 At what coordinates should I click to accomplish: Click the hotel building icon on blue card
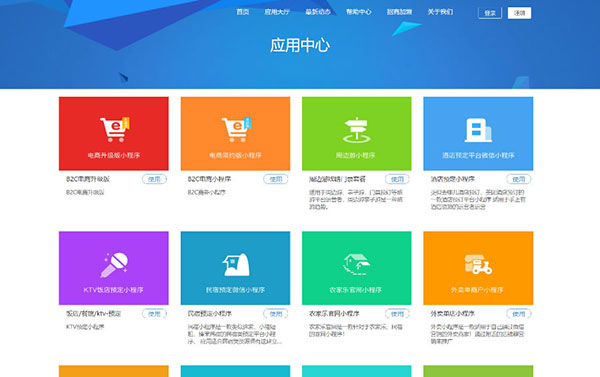pos(478,130)
